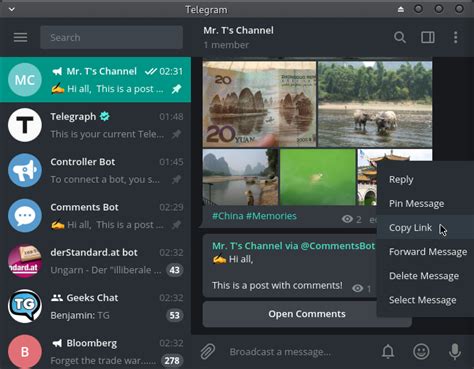Toggle silent broadcast bell icon
Viewport: 474px width, 369px height.
coord(388,351)
